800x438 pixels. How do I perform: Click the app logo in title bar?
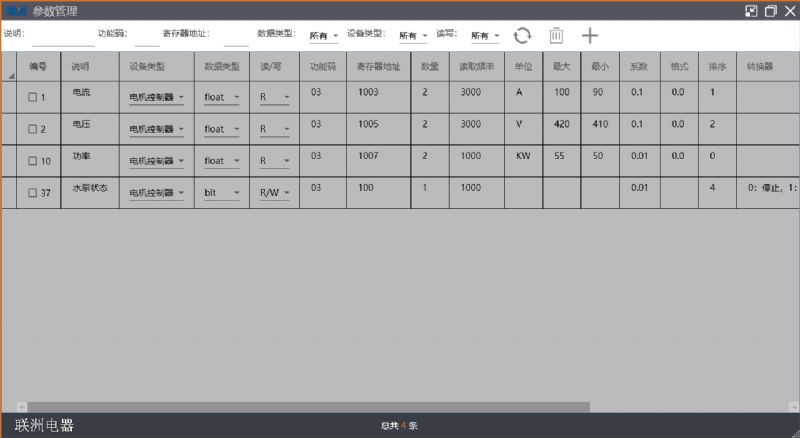[15, 11]
